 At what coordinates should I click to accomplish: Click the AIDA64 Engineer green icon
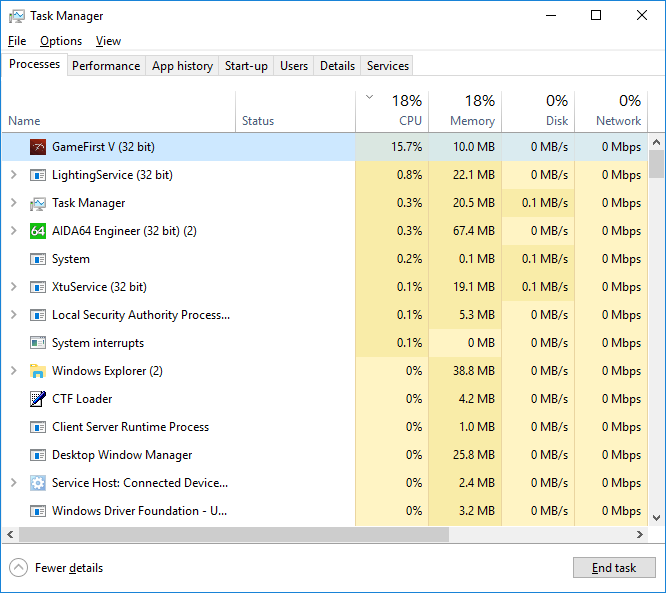38,231
